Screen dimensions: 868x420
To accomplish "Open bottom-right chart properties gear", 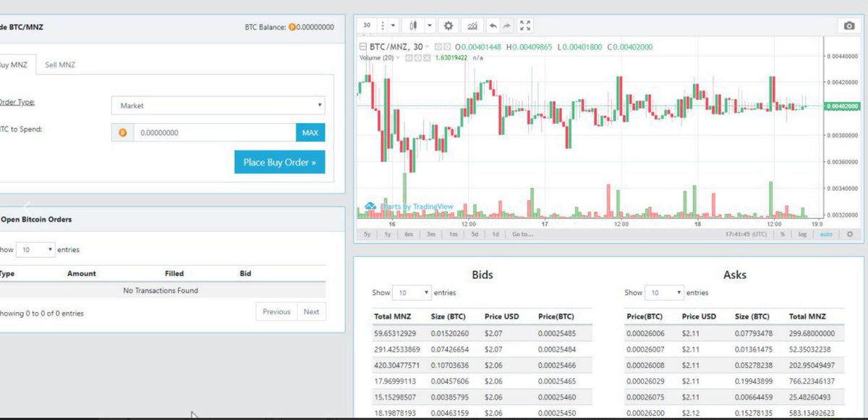I will coord(850,235).
